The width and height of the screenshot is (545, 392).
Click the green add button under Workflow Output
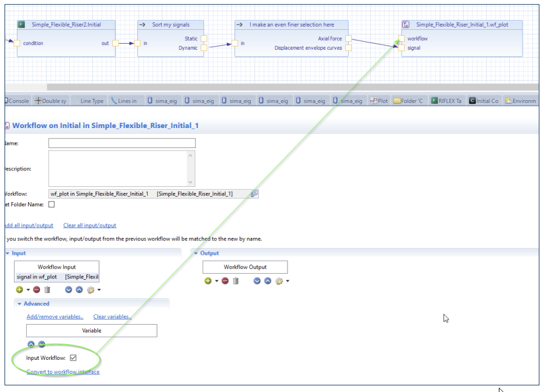tap(208, 281)
